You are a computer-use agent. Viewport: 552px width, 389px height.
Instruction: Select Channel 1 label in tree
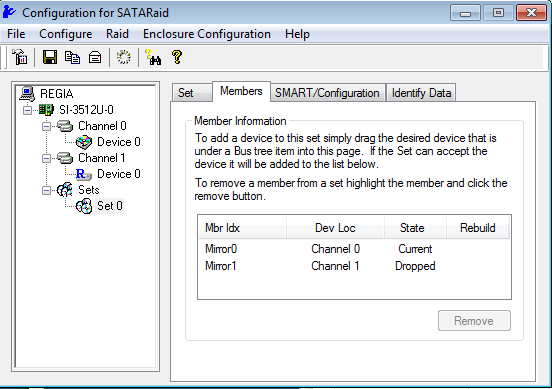102,158
